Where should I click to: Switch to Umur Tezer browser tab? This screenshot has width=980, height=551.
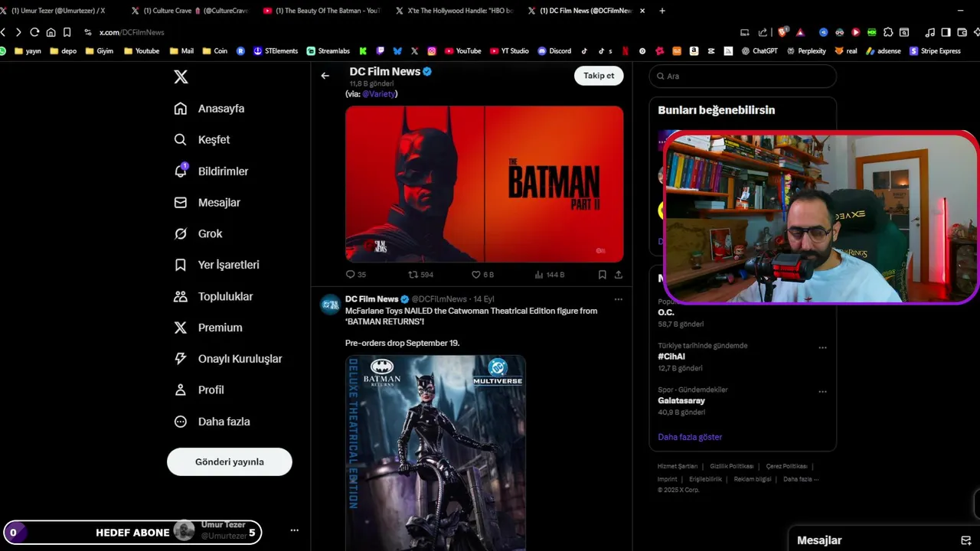coord(59,11)
